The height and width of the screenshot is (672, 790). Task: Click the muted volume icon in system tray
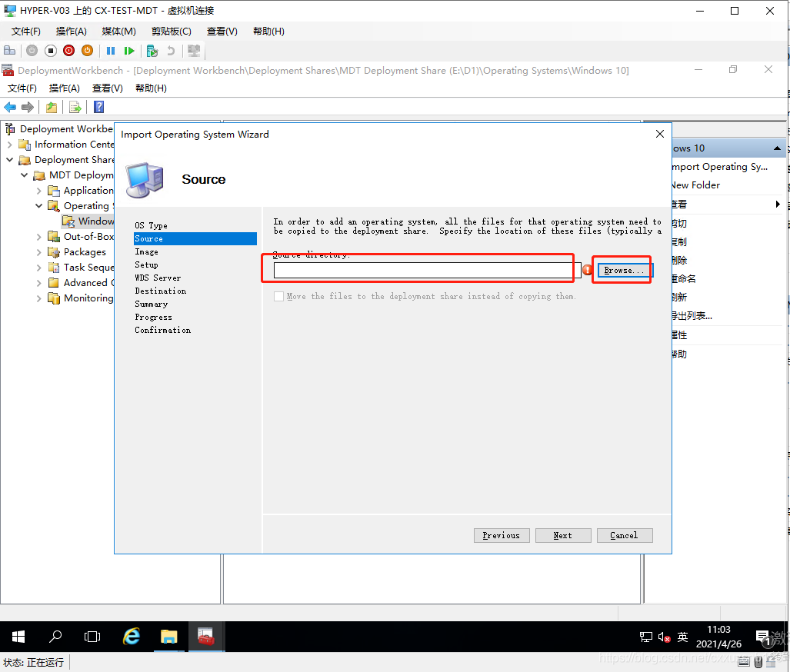click(x=664, y=637)
